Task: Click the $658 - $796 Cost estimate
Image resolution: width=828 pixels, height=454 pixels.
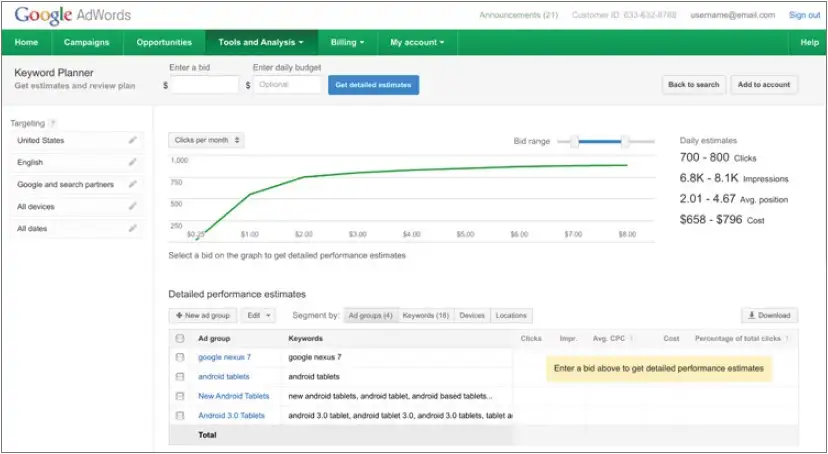Action: pos(722,220)
